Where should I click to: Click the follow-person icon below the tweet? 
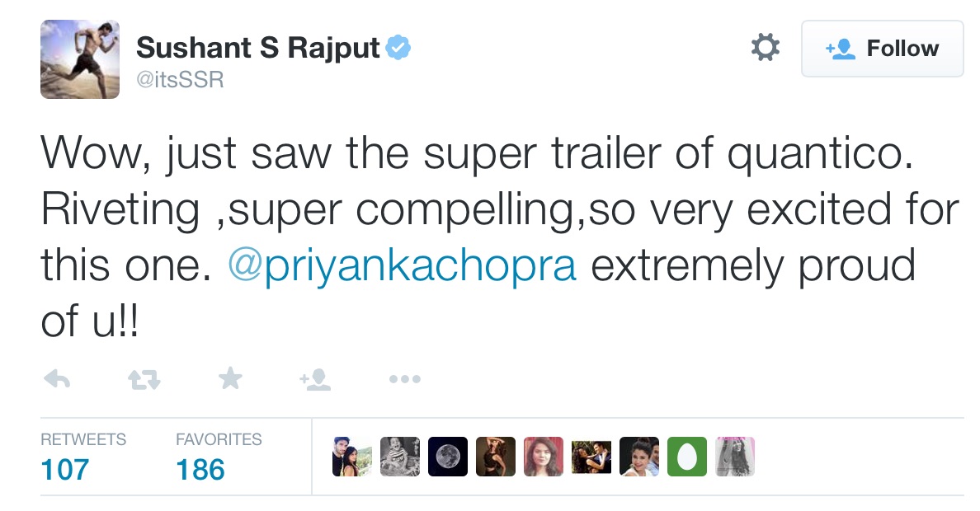[x=315, y=379]
